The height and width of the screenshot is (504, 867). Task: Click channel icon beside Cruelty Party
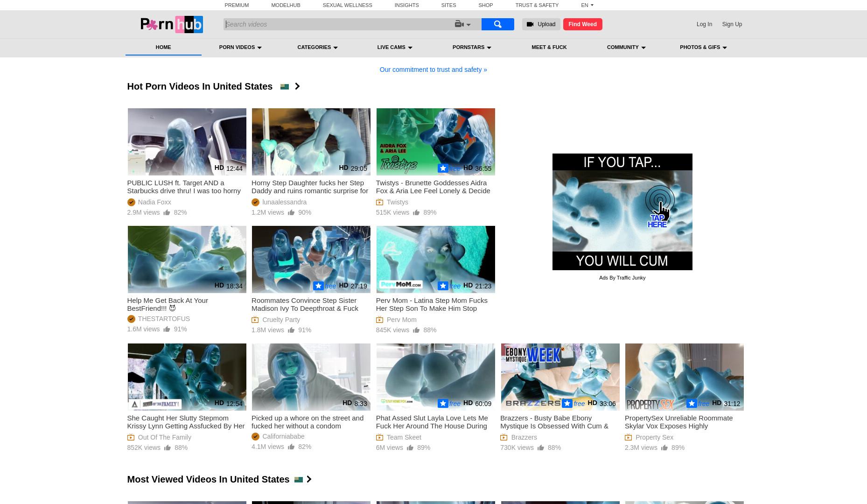[x=255, y=320]
